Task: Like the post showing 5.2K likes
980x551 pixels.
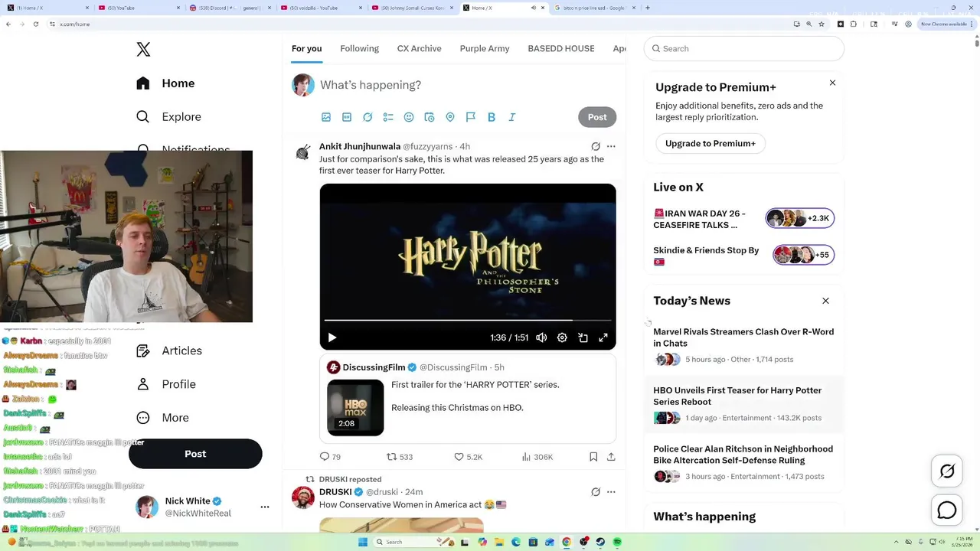Action: click(x=469, y=457)
